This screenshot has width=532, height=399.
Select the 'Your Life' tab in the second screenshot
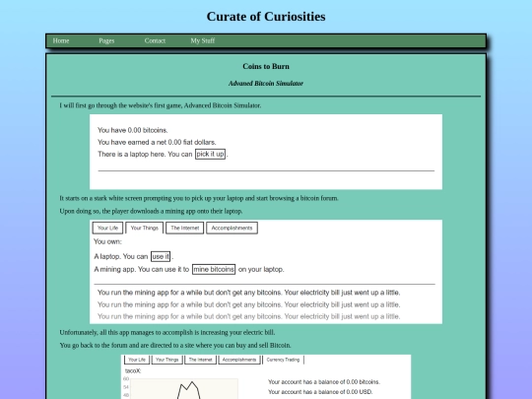click(x=107, y=228)
